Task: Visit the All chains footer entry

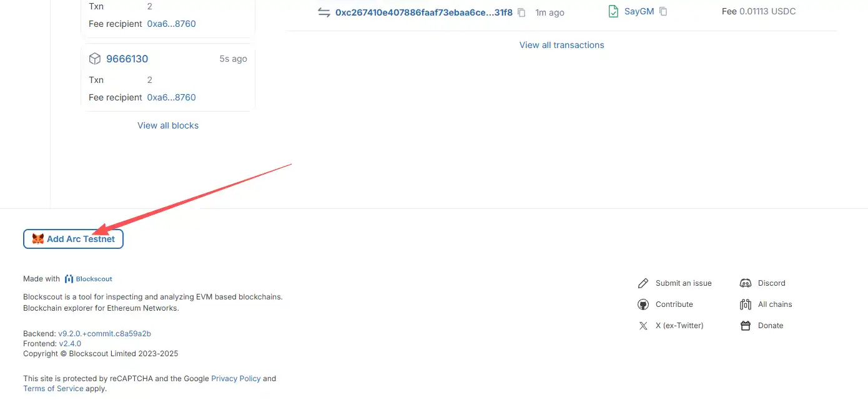Action: (774, 304)
